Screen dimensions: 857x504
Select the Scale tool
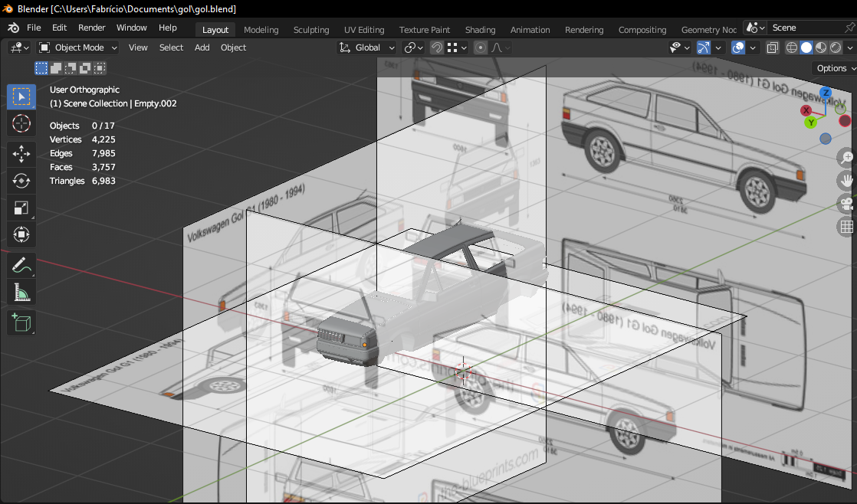[21, 208]
